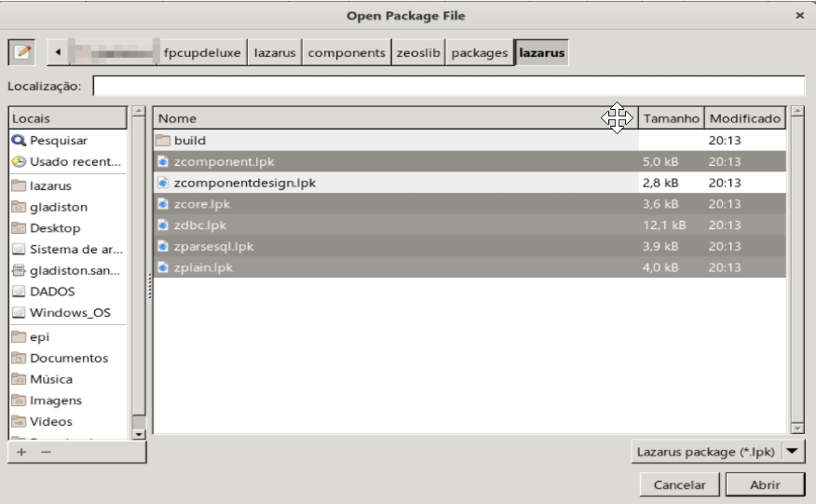The width and height of the screenshot is (816, 504).
Task: Close the Open Package File dialog
Action: [x=800, y=16]
